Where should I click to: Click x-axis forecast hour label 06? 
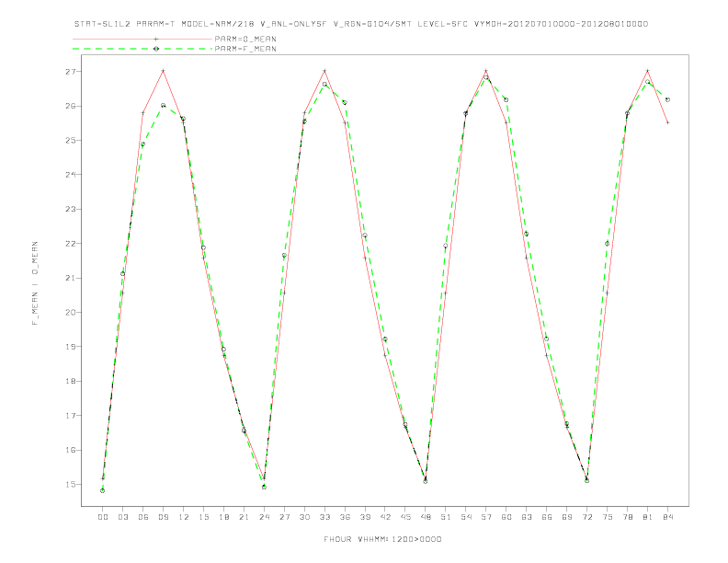pyautogui.click(x=143, y=517)
